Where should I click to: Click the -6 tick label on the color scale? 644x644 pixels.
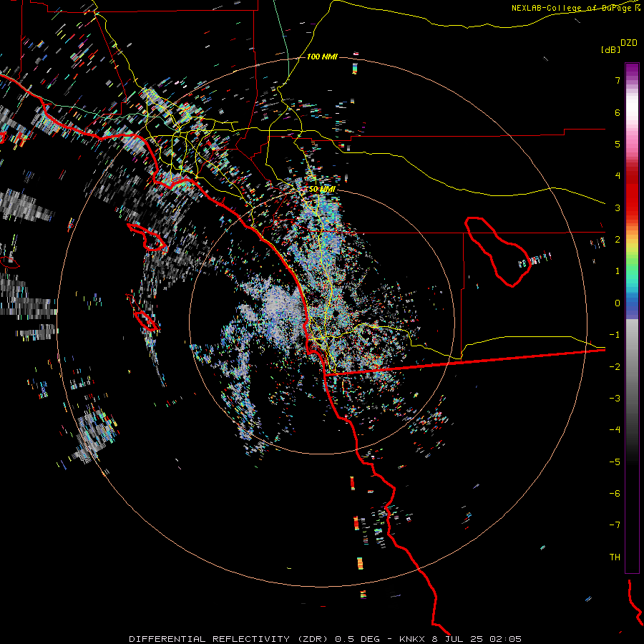[615, 494]
